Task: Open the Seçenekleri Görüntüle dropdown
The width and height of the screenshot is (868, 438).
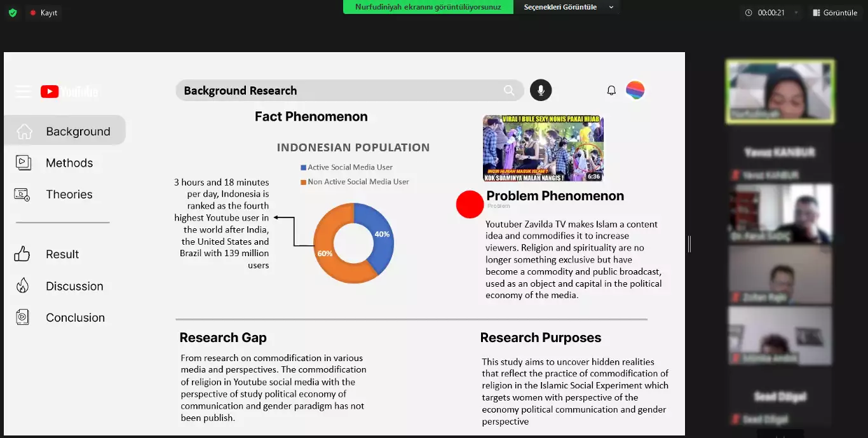Action: (568, 7)
